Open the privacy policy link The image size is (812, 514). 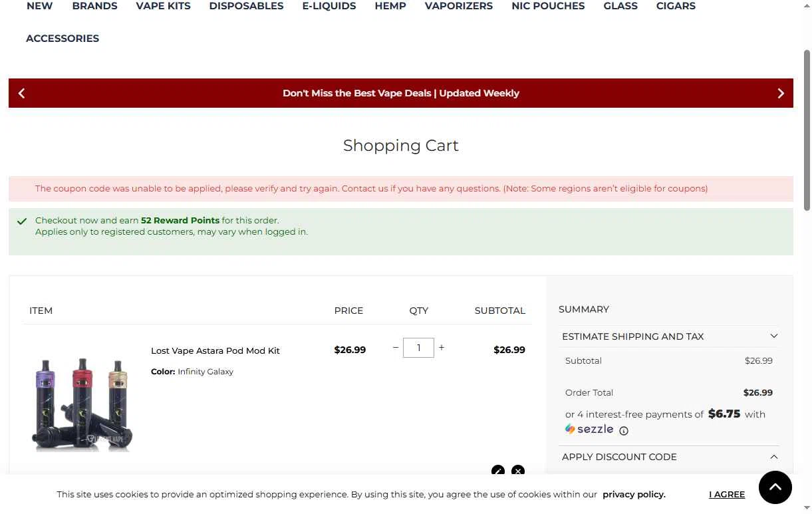click(634, 494)
